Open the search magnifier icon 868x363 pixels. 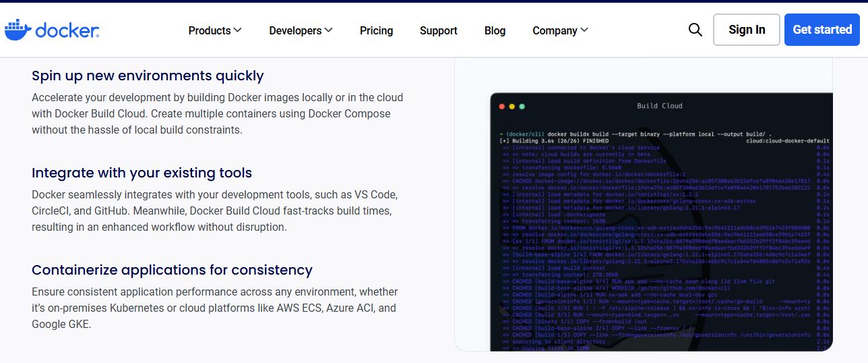pyautogui.click(x=695, y=30)
